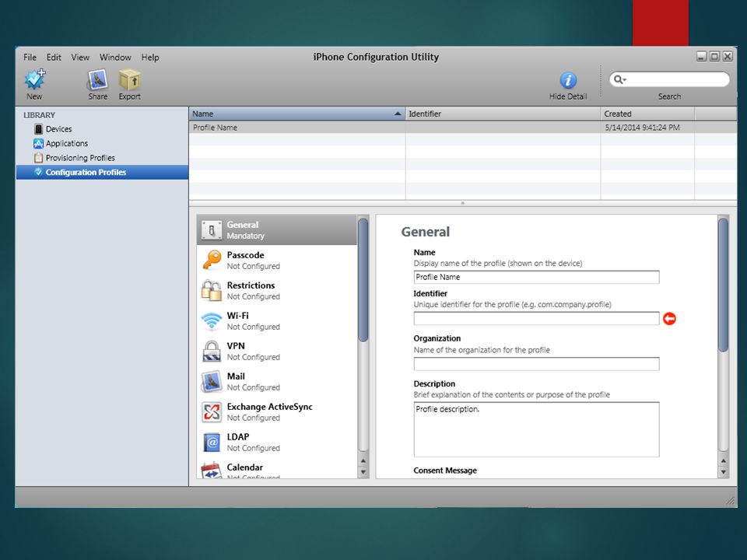The image size is (747, 560).
Task: Minimize the iPhone Configuration Utility window
Action: pos(701,57)
